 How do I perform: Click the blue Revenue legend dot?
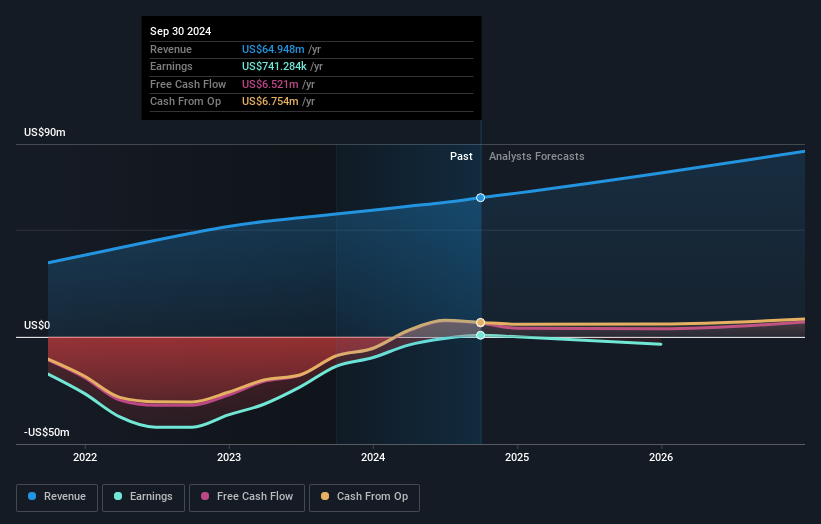(32, 496)
